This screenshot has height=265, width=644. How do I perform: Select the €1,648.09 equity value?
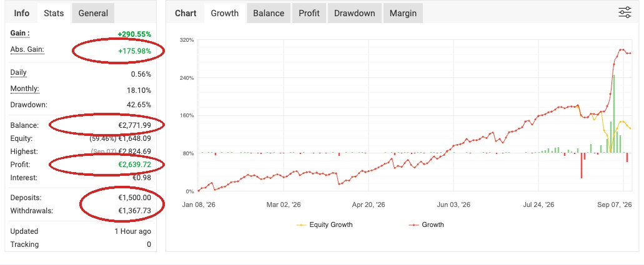tap(135, 138)
